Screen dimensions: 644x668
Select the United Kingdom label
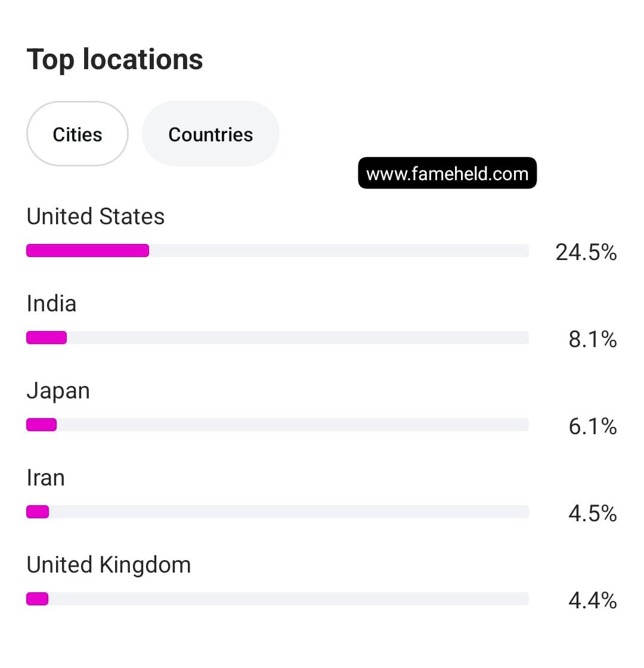(109, 565)
